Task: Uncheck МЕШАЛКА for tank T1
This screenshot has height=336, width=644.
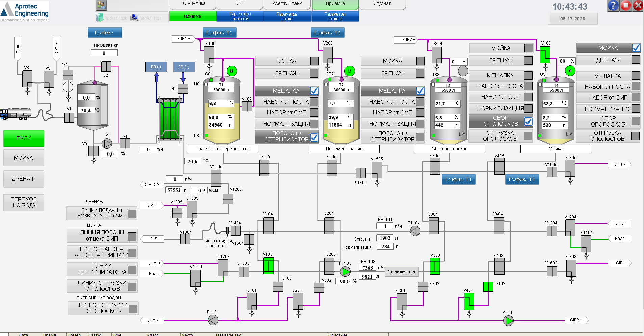Action: point(314,91)
